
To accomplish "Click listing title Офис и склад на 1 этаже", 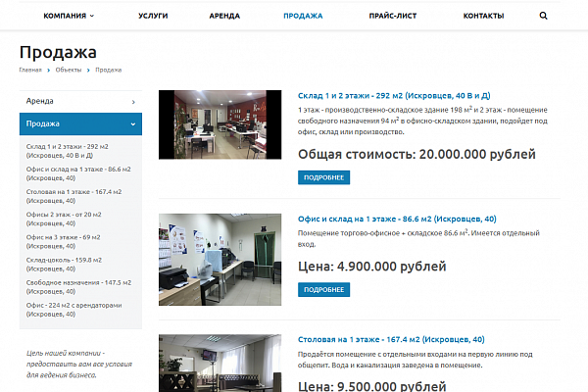I will coord(397,219).
